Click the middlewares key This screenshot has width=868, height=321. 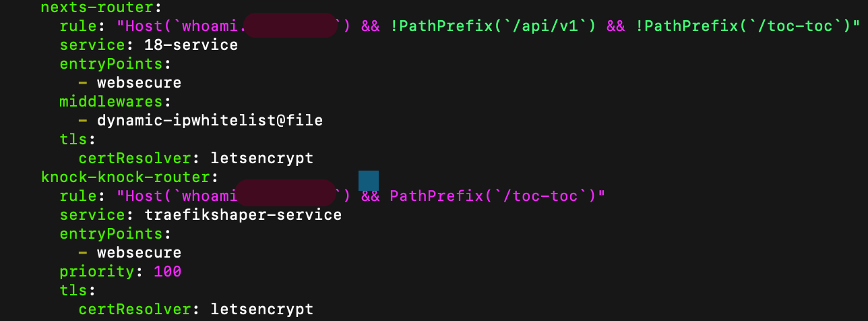[111, 102]
